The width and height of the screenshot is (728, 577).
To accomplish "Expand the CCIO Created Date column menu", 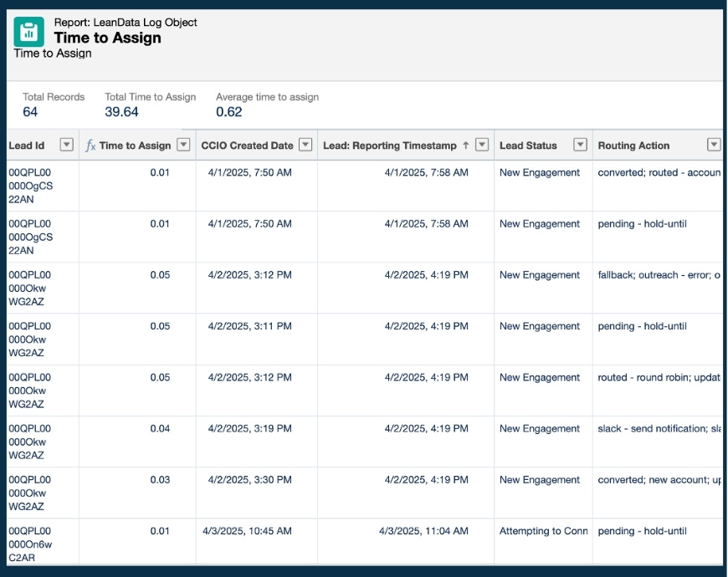I will click(305, 145).
